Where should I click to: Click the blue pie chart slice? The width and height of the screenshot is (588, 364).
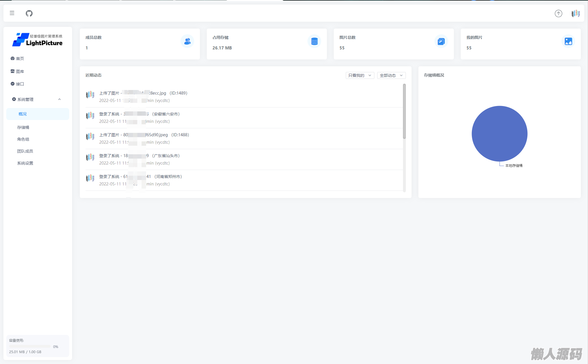pyautogui.click(x=499, y=133)
